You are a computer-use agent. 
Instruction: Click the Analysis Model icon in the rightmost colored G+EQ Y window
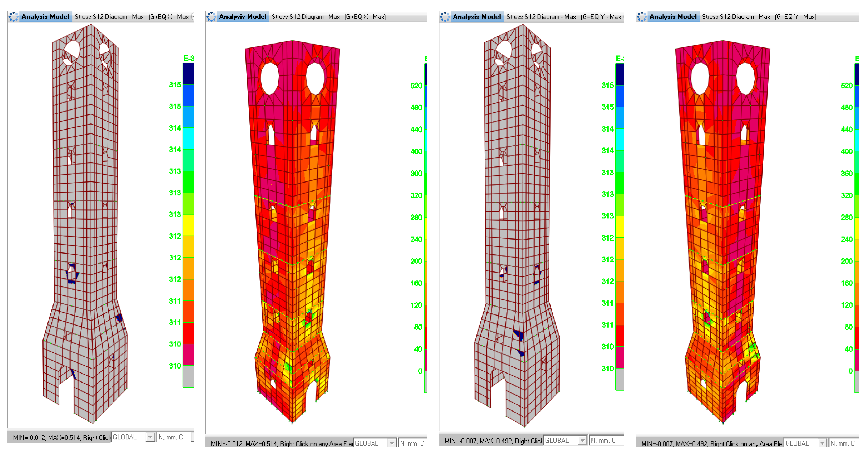click(x=642, y=17)
